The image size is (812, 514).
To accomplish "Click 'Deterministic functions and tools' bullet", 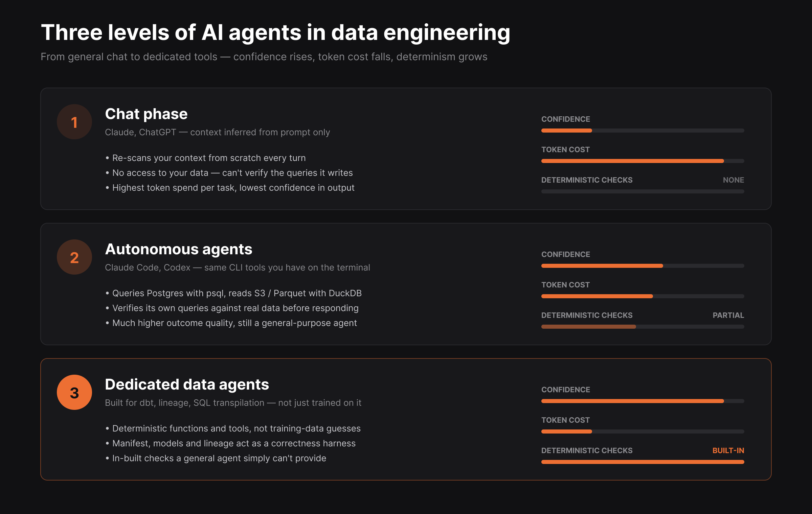I will tap(233, 428).
